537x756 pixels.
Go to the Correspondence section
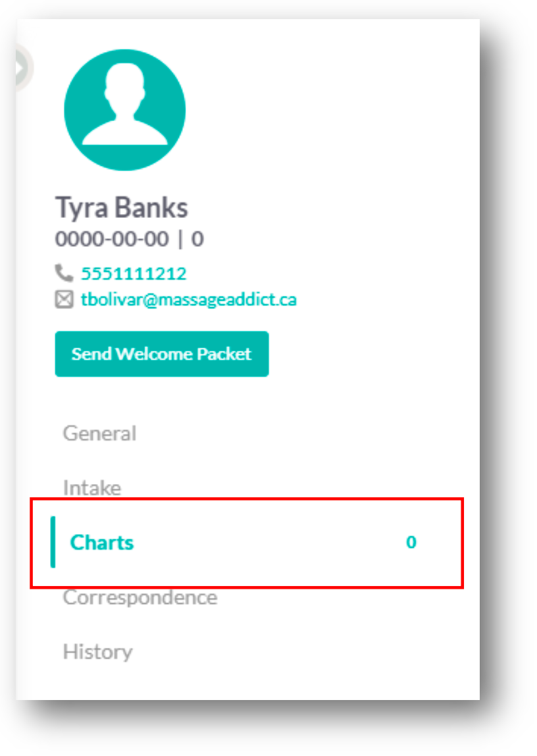[x=140, y=597]
